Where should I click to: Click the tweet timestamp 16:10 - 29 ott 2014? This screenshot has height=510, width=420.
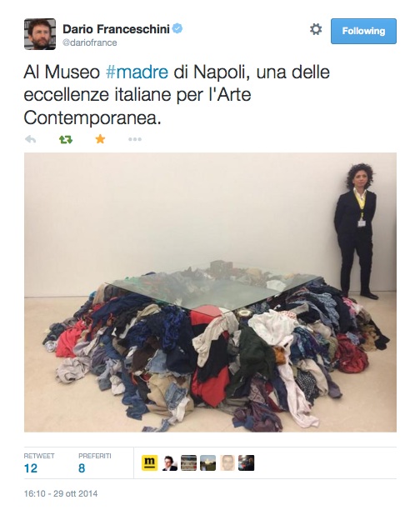tap(61, 493)
